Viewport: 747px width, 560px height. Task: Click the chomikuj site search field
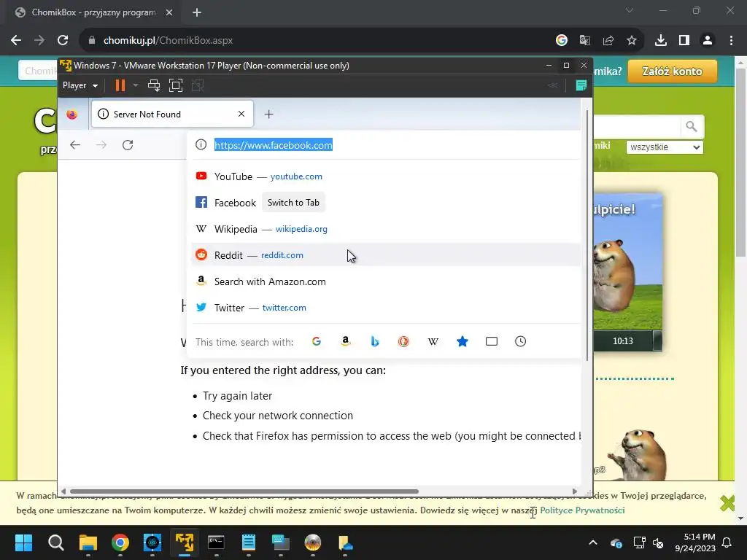pyautogui.click(x=637, y=127)
